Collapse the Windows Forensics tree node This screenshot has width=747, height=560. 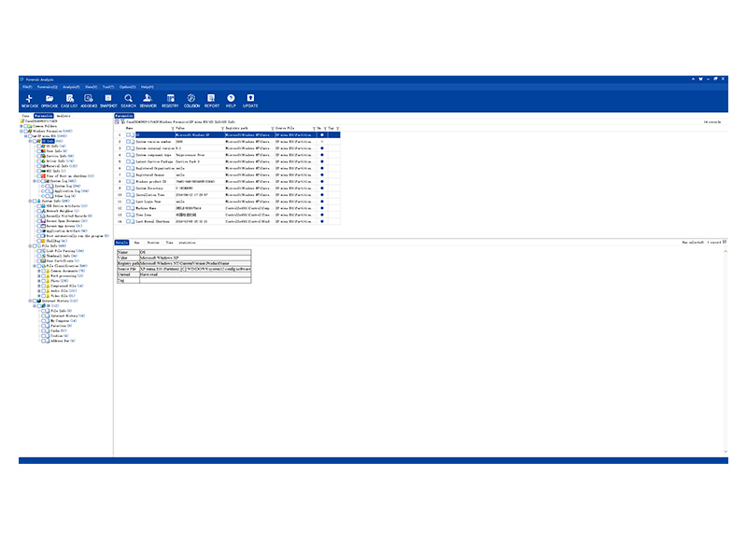[x=21, y=131]
